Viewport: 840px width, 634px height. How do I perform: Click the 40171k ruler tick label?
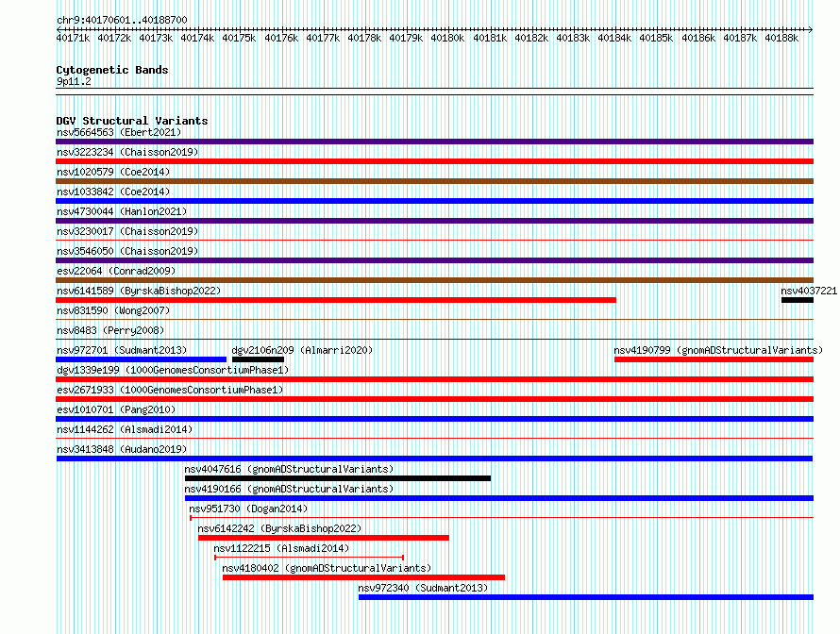[x=73, y=38]
